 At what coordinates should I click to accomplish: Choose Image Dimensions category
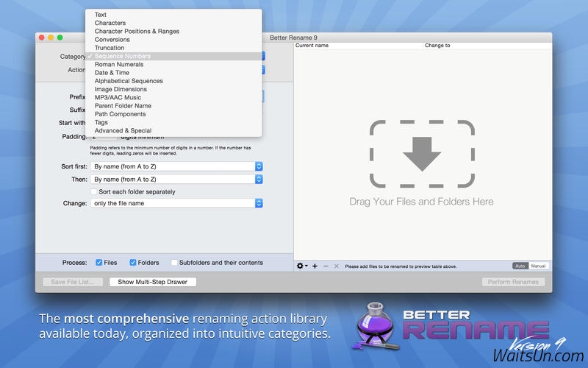point(173,89)
